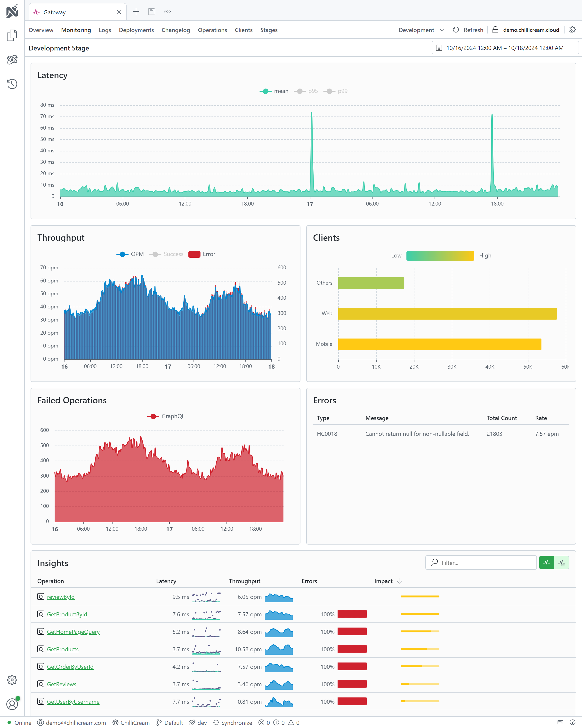The image size is (582, 728).
Task: Switch to the Logs tab
Action: (x=105, y=30)
